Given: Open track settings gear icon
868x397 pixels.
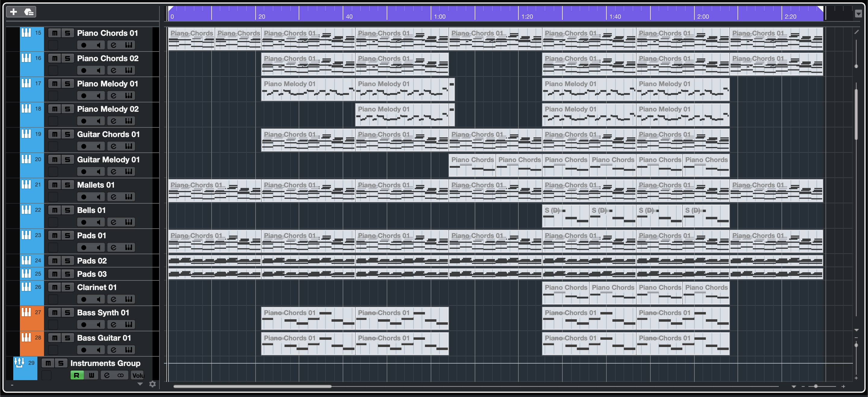Looking at the screenshot, I should pos(153,384).
